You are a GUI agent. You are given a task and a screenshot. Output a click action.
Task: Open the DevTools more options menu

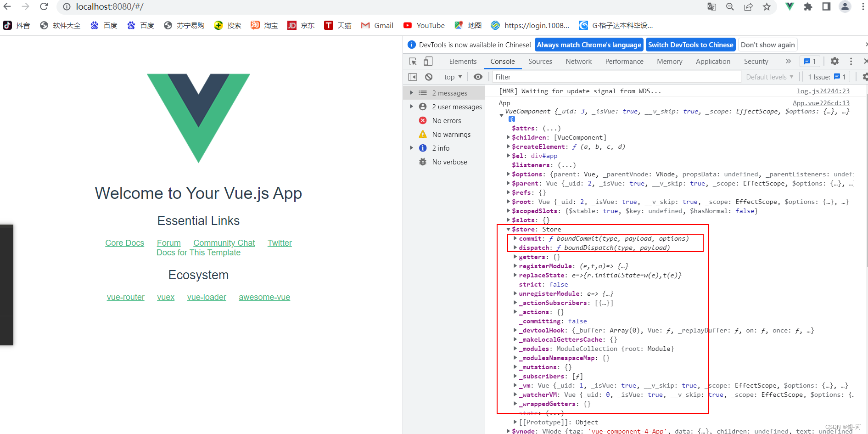(x=851, y=61)
